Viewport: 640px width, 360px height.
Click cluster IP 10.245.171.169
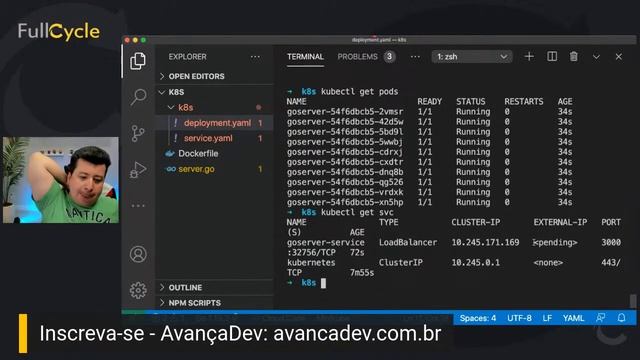pos(485,242)
